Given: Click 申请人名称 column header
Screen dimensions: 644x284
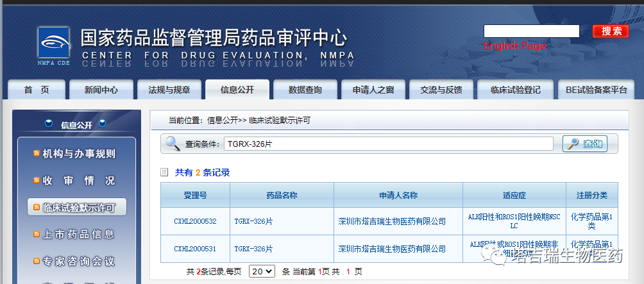Looking at the screenshot, I should [398, 196].
